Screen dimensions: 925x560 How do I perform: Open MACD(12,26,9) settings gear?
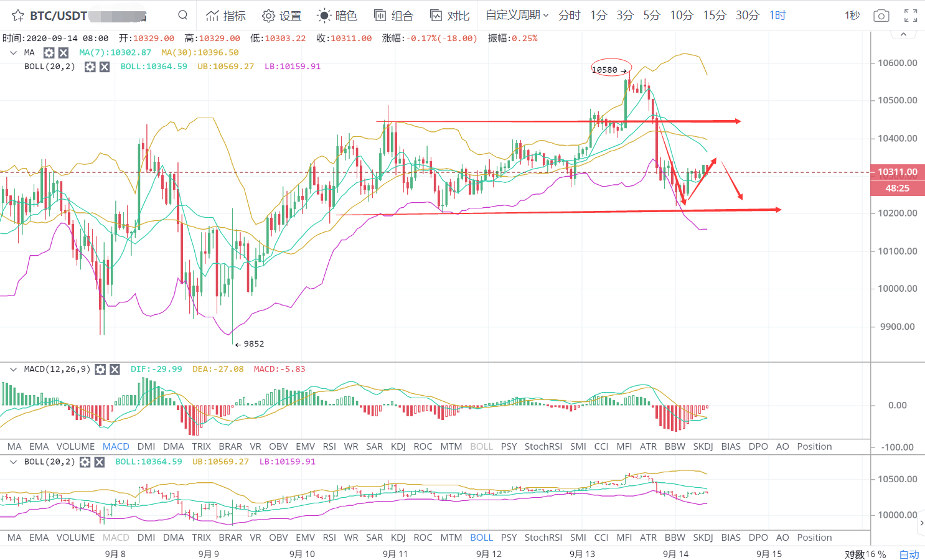100,370
